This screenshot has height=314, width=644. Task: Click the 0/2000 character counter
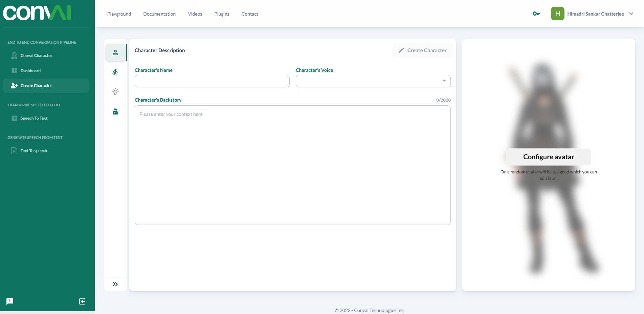click(x=443, y=100)
